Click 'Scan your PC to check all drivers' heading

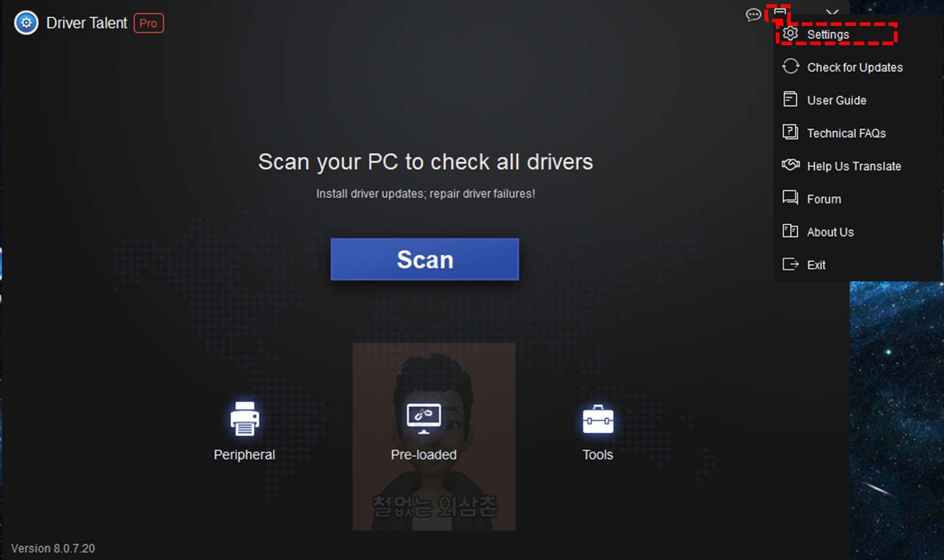[x=426, y=162]
